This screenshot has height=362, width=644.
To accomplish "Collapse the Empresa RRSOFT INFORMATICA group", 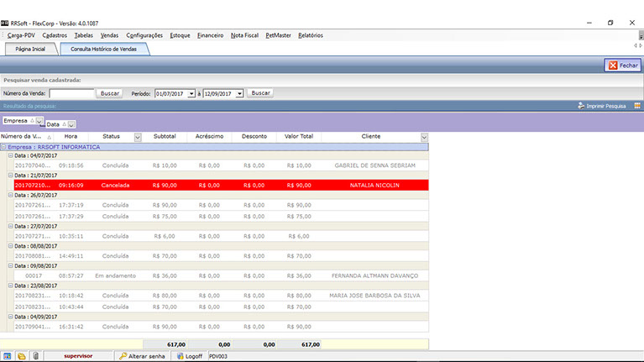I will (4, 146).
